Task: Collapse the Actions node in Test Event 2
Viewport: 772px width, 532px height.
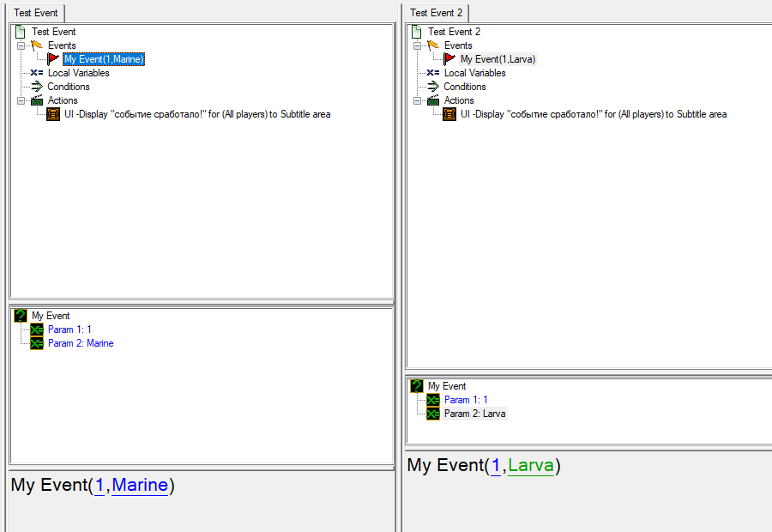Action: click(x=417, y=101)
